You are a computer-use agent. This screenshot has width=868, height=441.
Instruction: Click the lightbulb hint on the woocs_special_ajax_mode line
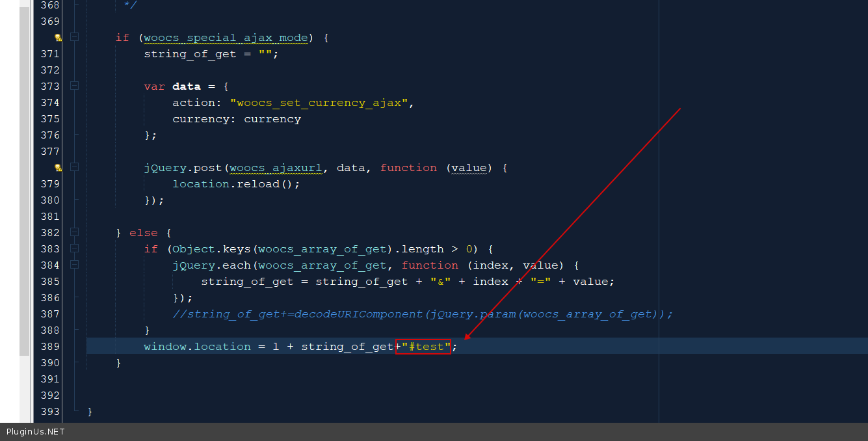pyautogui.click(x=58, y=38)
